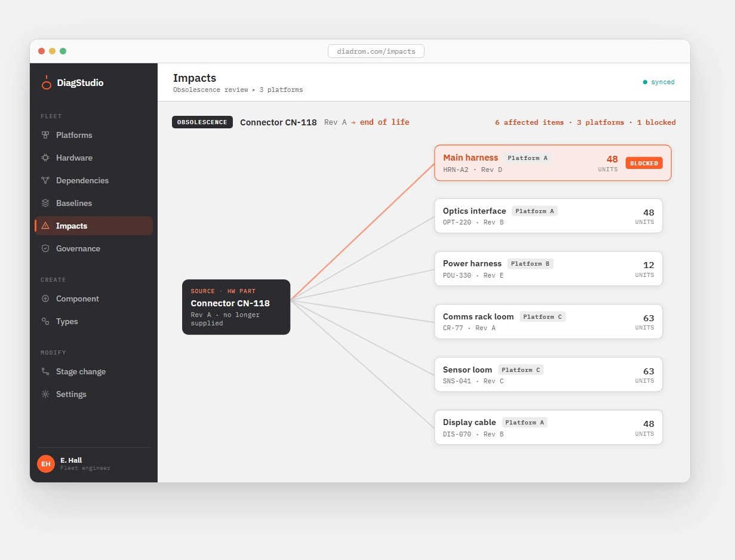Click Platform C tag on Comms rack loom
The image size is (735, 560).
coord(543,317)
